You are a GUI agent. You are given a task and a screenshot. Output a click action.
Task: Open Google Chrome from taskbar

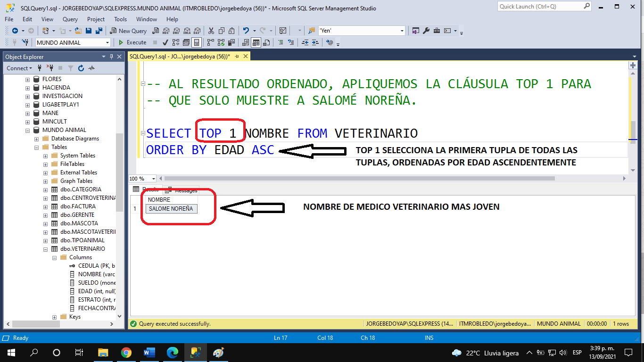[126, 352]
